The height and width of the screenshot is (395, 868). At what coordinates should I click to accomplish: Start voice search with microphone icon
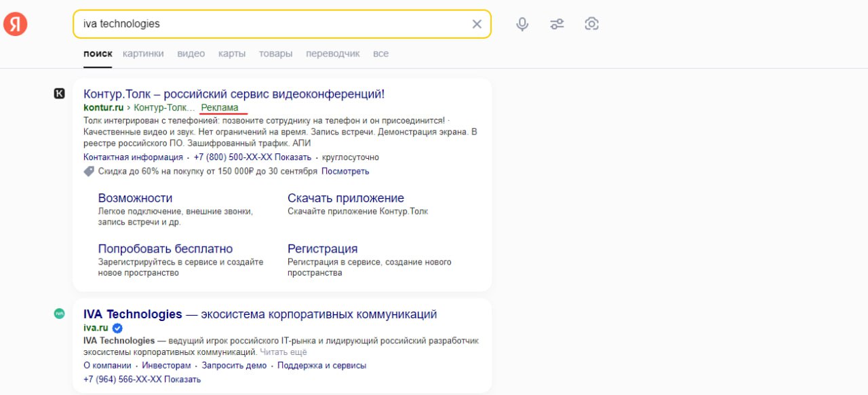(522, 24)
